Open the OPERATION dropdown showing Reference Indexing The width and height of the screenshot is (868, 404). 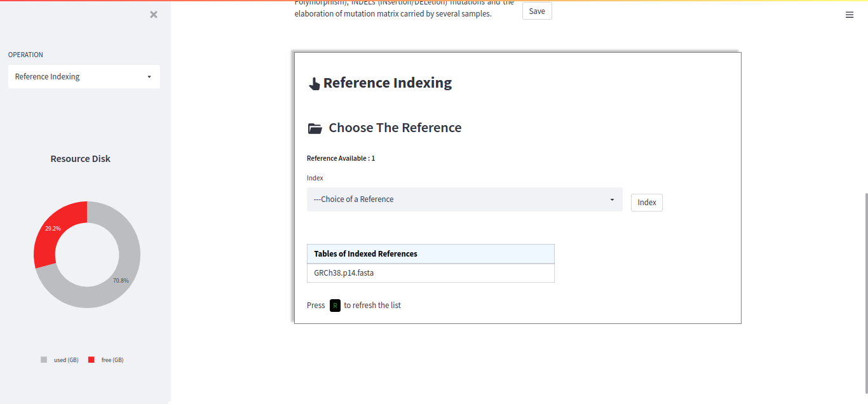pyautogui.click(x=84, y=77)
